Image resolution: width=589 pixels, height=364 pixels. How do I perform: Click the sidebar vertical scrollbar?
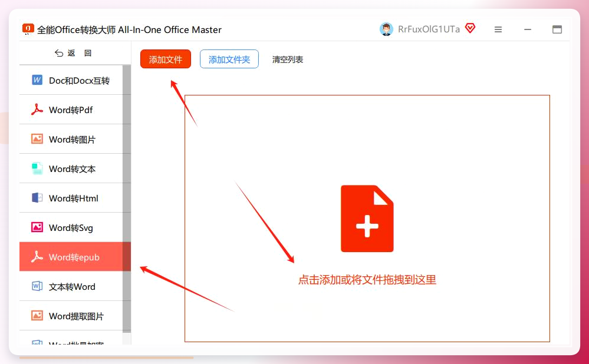[127, 198]
